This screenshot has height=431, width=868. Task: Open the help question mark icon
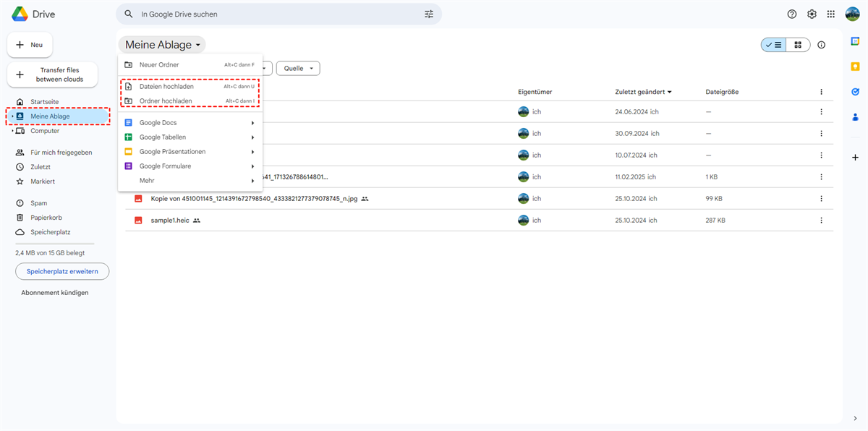(x=792, y=14)
